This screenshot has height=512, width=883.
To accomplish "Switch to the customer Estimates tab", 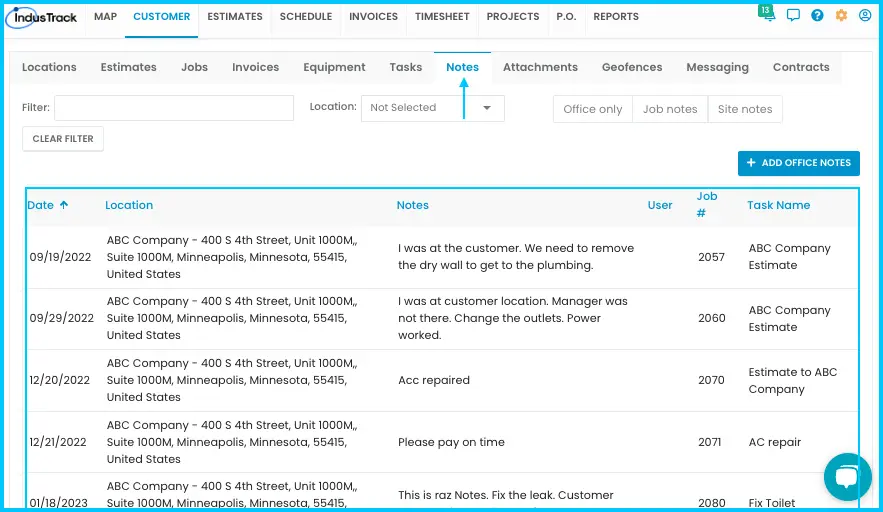I will click(128, 67).
